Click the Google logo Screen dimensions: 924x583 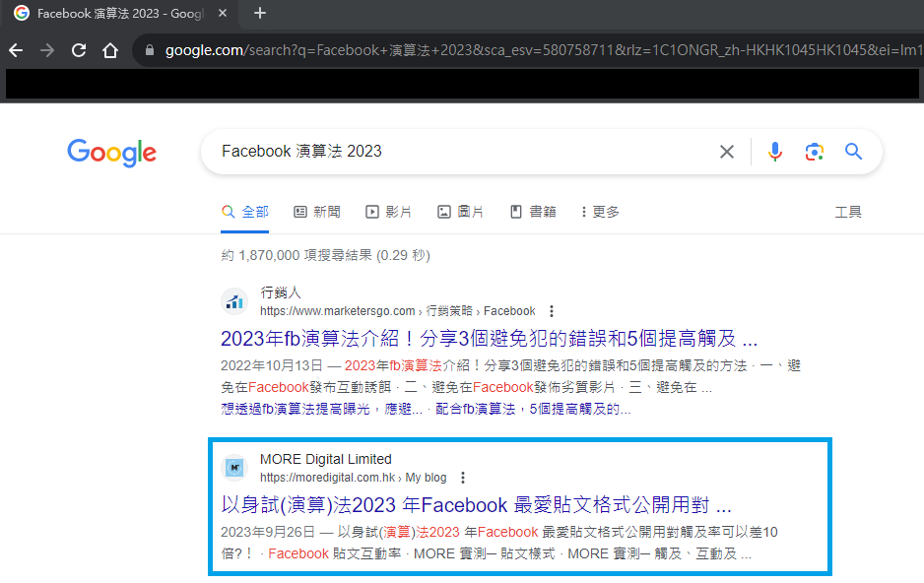pyautogui.click(x=112, y=153)
